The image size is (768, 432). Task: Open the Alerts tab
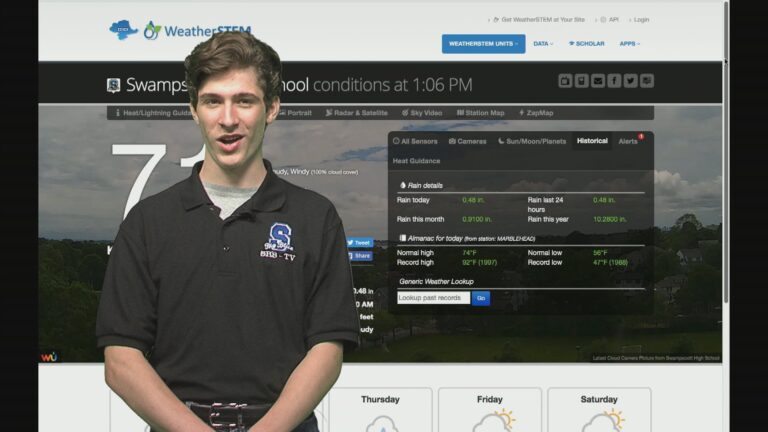tap(629, 141)
